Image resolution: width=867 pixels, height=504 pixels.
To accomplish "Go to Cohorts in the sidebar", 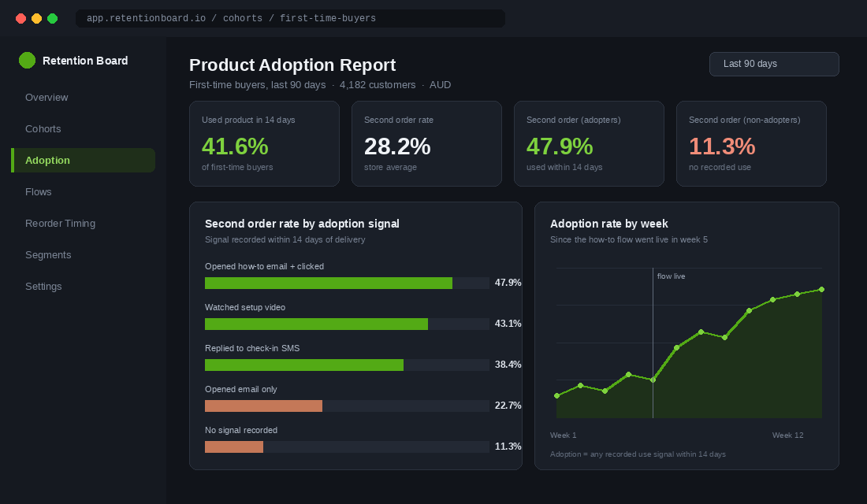I will [x=43, y=129].
